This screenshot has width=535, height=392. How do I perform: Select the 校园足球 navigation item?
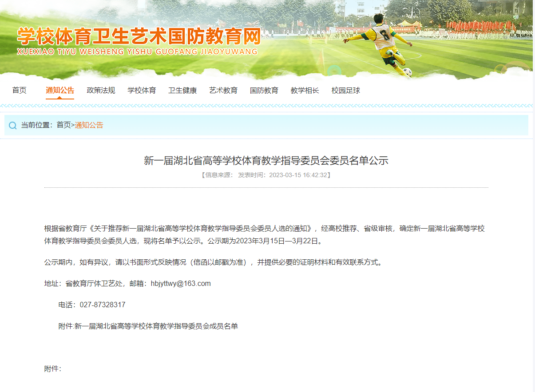click(x=346, y=91)
